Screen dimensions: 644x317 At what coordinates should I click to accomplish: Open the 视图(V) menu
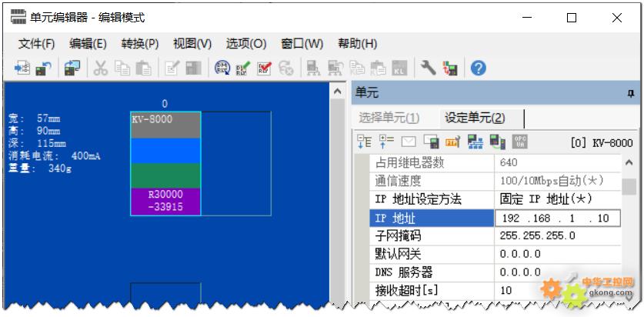coord(192,44)
